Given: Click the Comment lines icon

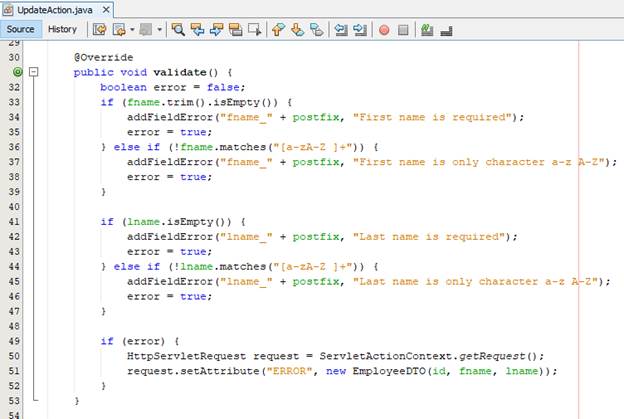Looking at the screenshot, I should (427, 30).
